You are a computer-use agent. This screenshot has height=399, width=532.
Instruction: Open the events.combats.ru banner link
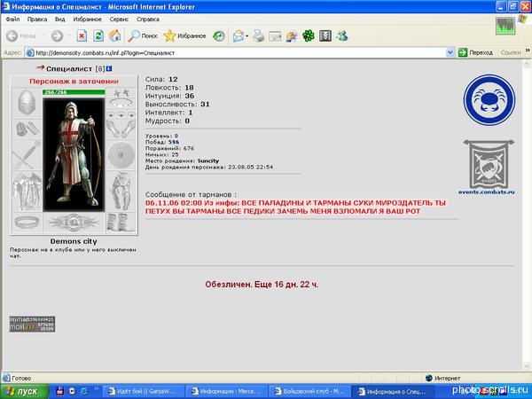point(489,167)
